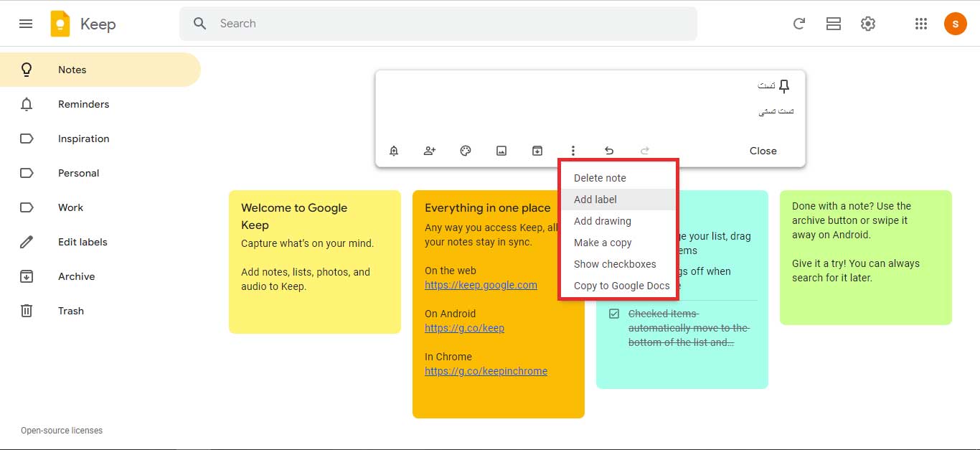The width and height of the screenshot is (980, 450).
Task: Click the Remind me bell icon
Action: 394,151
